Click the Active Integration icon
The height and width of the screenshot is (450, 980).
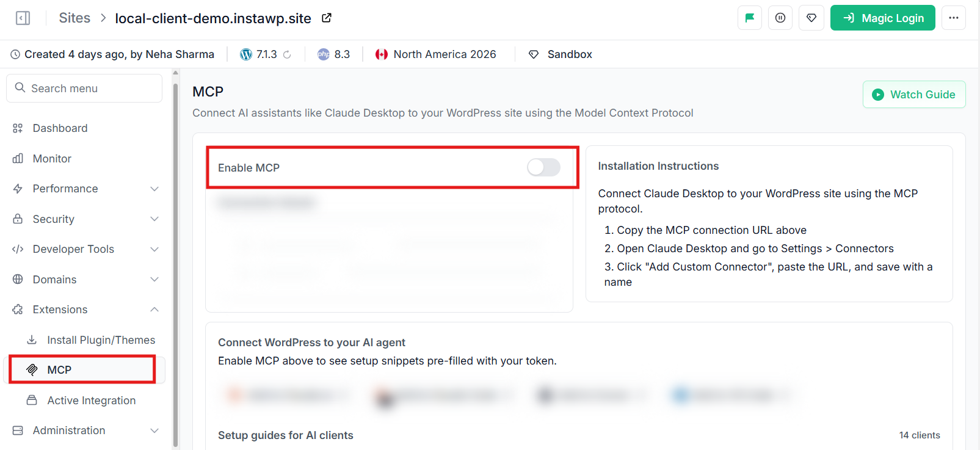click(32, 401)
